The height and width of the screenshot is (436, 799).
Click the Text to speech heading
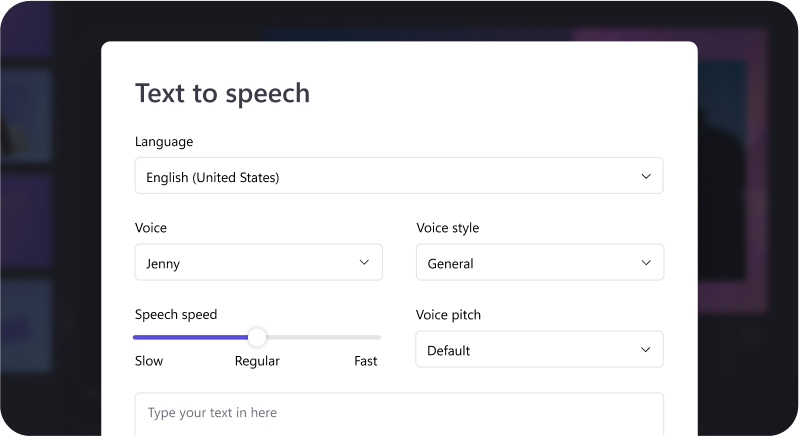pyautogui.click(x=222, y=93)
